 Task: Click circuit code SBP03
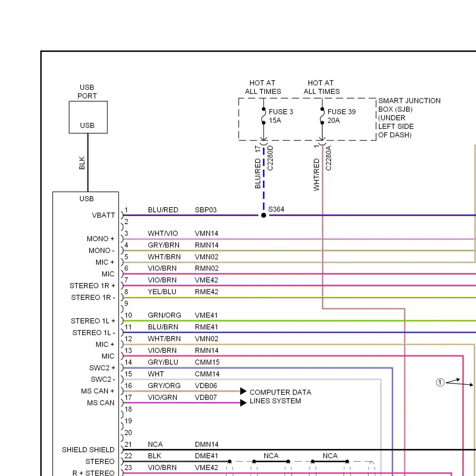pos(206,210)
